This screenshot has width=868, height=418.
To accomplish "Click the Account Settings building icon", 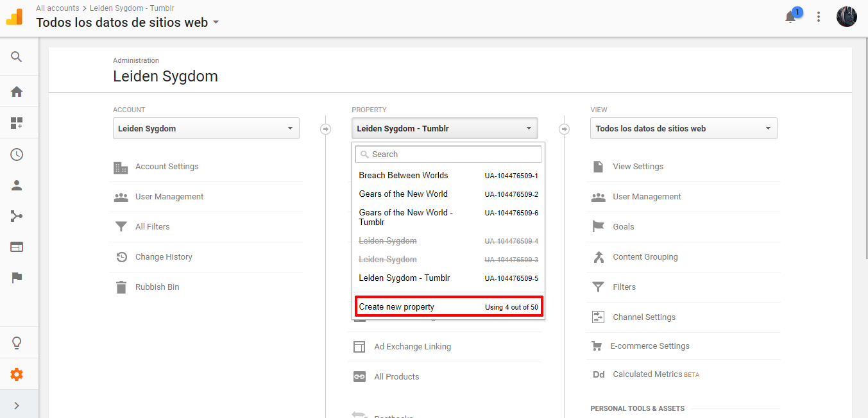I will coord(121,167).
